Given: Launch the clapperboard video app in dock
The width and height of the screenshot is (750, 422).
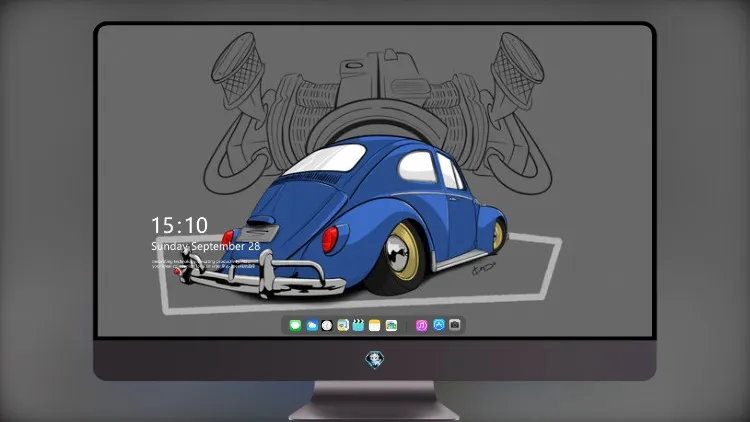Looking at the screenshot, I should (358, 325).
